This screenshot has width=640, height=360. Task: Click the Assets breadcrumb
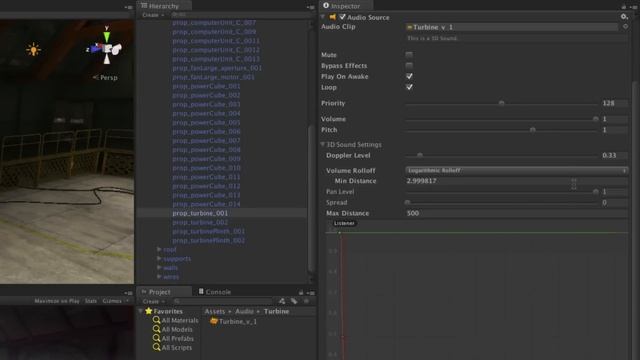coord(215,311)
